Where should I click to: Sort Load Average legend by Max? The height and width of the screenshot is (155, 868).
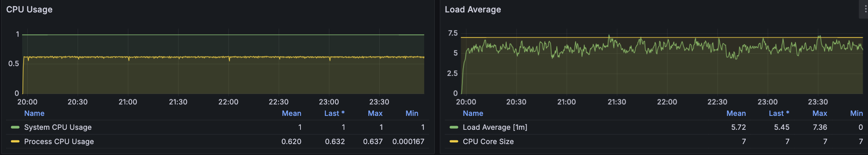820,113
